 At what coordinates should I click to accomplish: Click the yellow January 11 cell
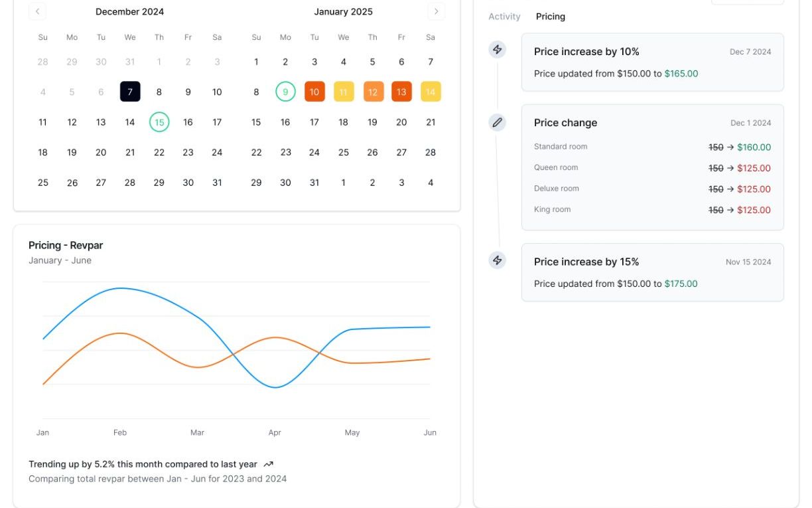pos(343,92)
